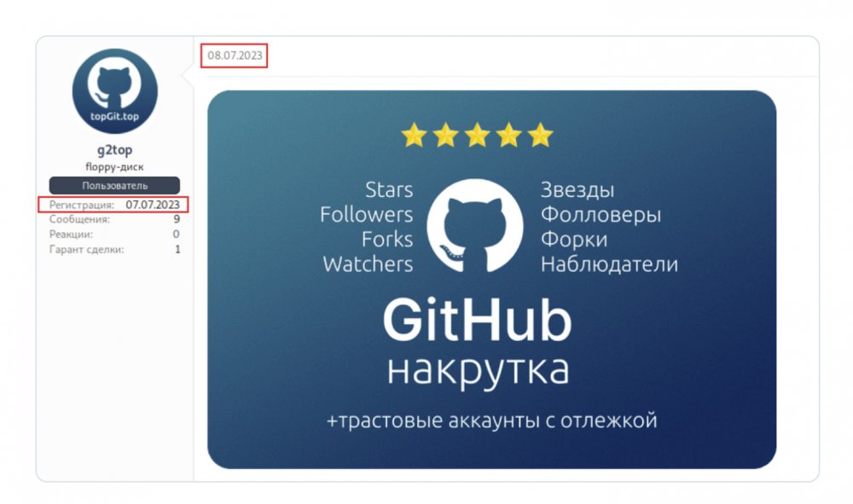853x504 pixels.
Task: Click the GitHub octocat logo in banner
Action: point(475,226)
